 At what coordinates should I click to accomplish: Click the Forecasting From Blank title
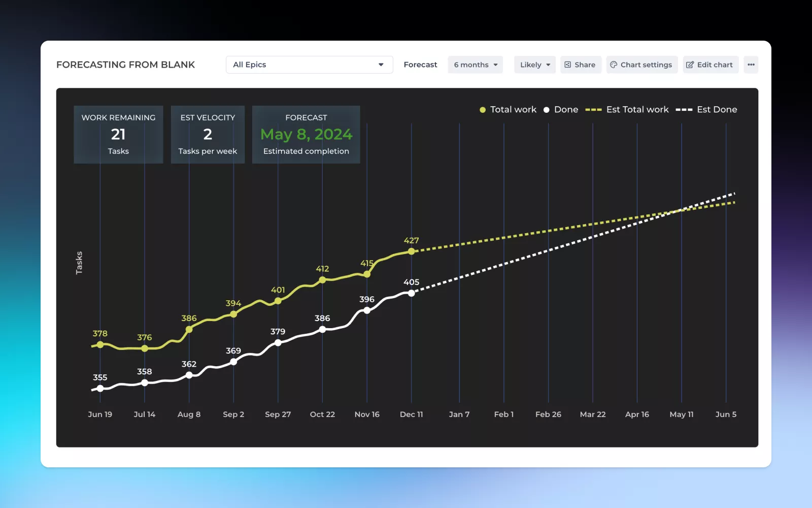pyautogui.click(x=125, y=65)
